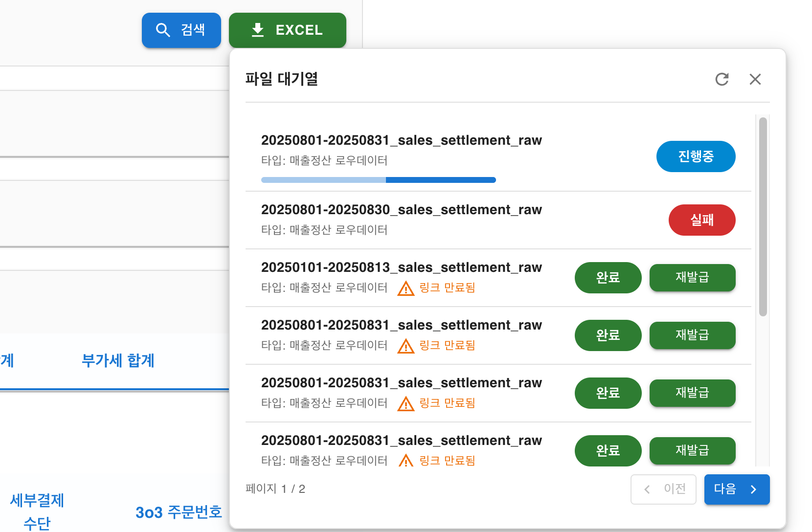Click warning triangle for 20250101-20250813 file

[406, 288]
